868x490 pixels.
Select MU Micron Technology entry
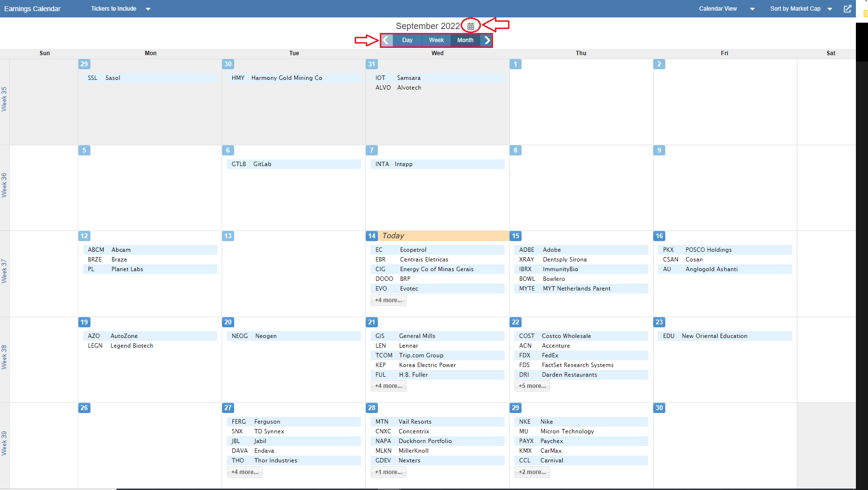click(581, 431)
